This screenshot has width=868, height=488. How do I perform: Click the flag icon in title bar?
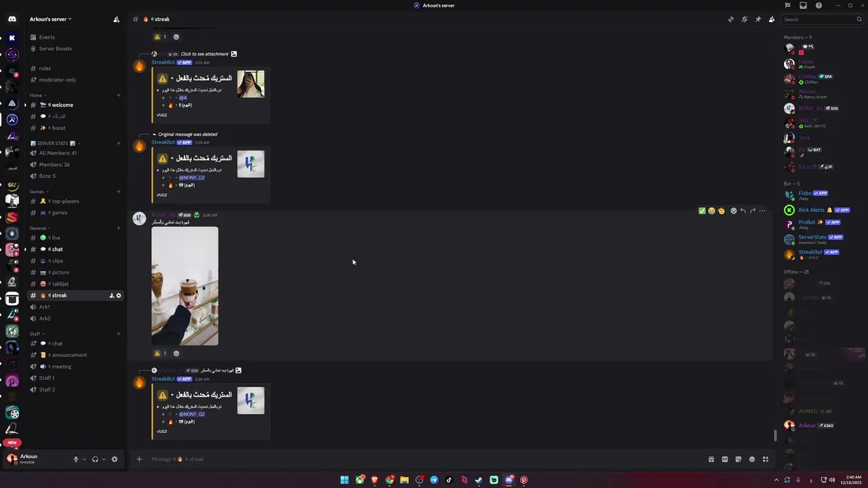pos(787,5)
